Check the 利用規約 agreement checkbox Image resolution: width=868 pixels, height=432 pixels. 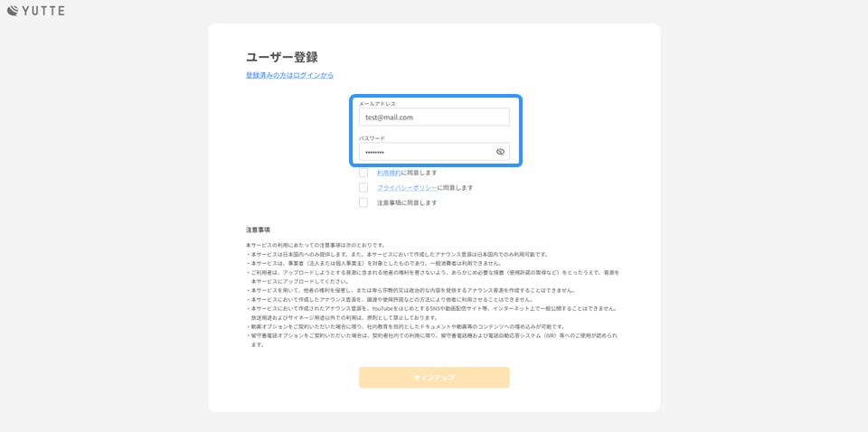point(363,172)
